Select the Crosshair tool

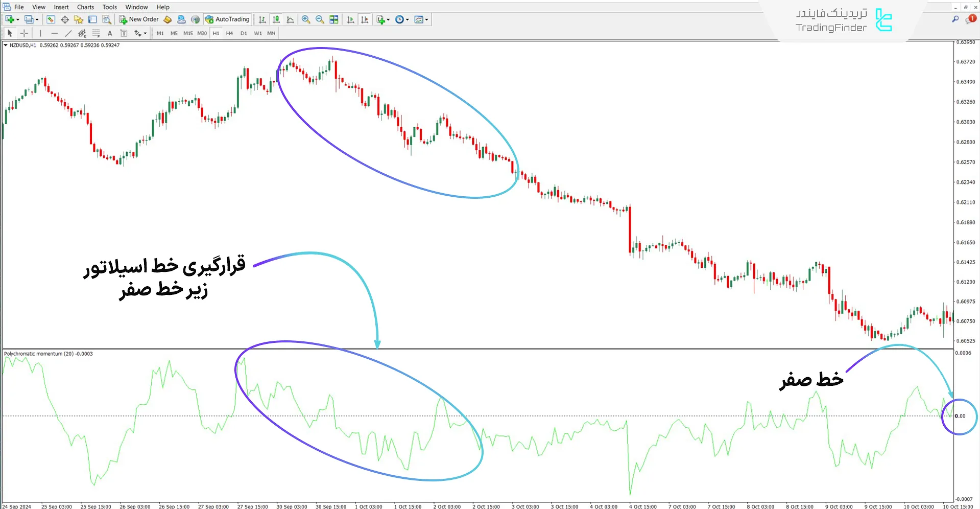[x=24, y=33]
